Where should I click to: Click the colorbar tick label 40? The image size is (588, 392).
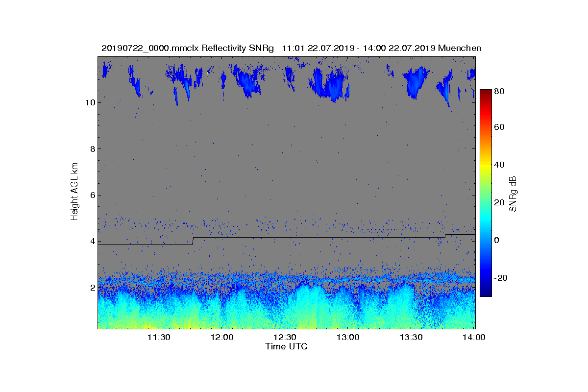coord(500,165)
